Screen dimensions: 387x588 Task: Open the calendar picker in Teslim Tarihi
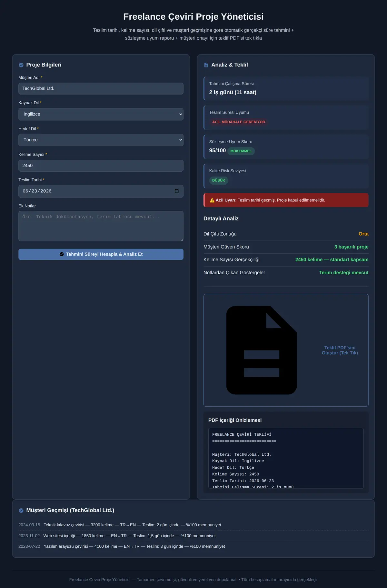coord(176,191)
